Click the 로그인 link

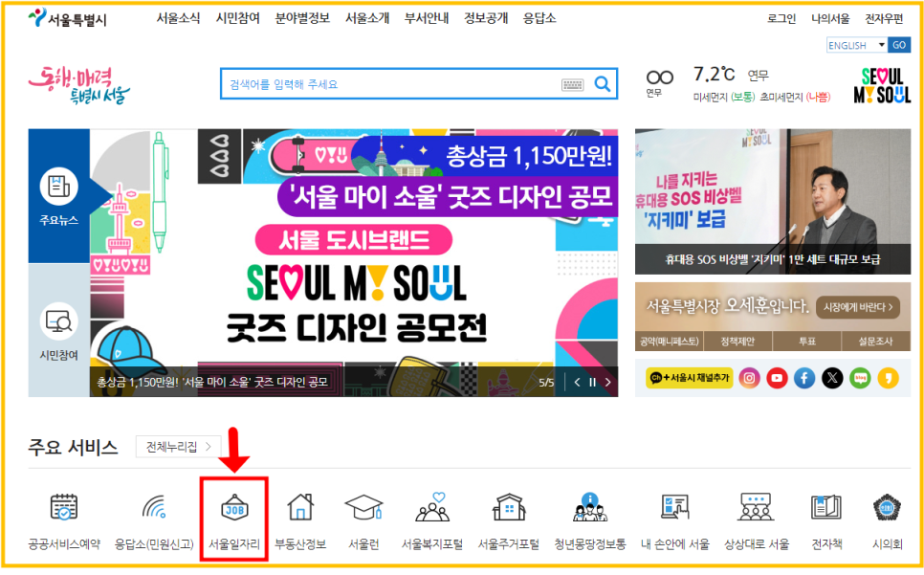781,19
